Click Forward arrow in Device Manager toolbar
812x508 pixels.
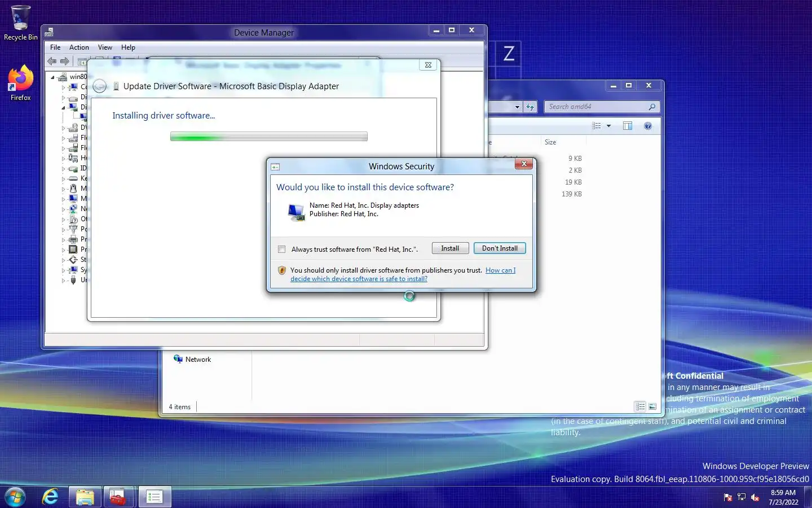(x=65, y=61)
